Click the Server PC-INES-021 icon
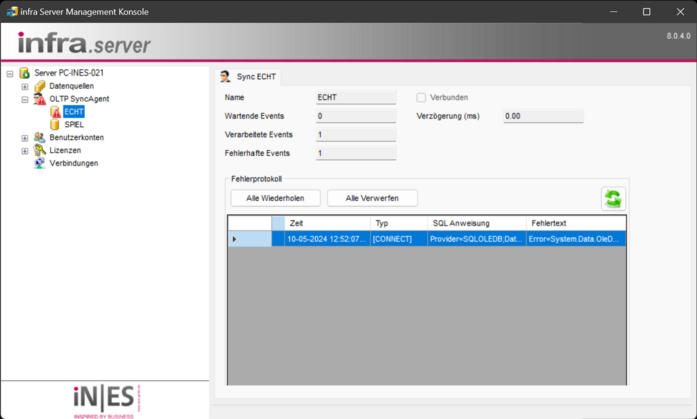This screenshot has height=419, width=697. [25, 73]
